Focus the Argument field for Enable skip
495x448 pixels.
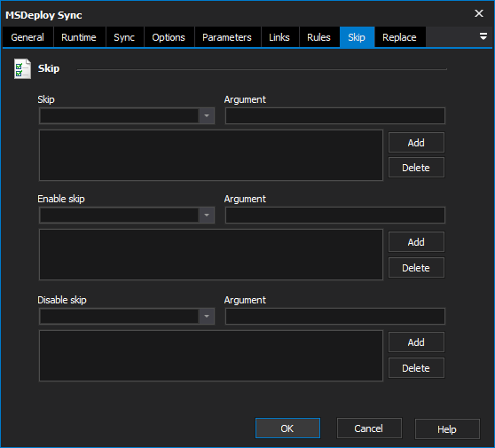(x=335, y=216)
